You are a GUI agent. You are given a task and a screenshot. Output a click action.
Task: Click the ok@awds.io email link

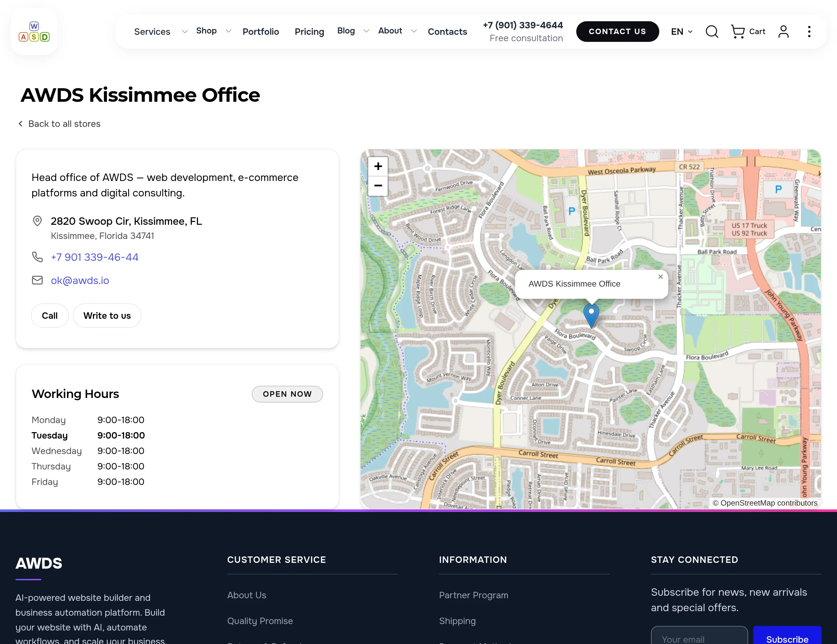(80, 280)
